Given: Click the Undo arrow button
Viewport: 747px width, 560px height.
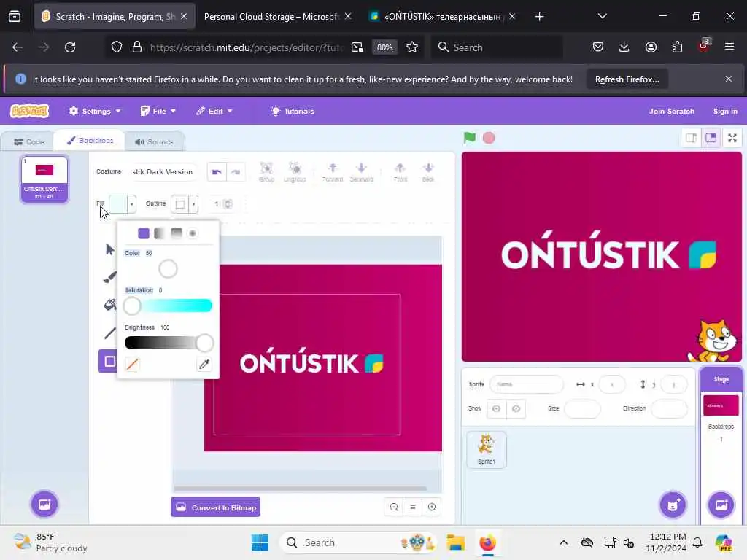Looking at the screenshot, I should tap(217, 172).
